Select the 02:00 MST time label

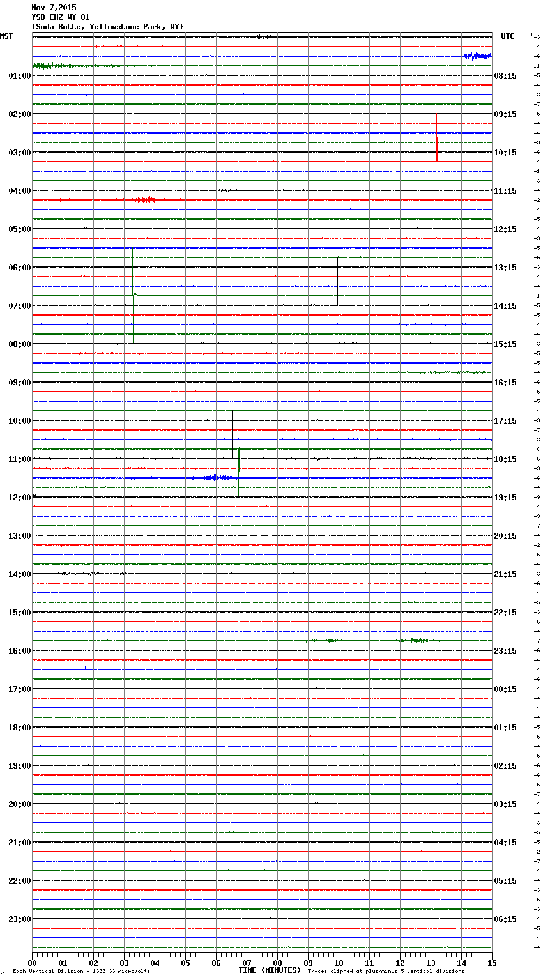pyautogui.click(x=20, y=114)
